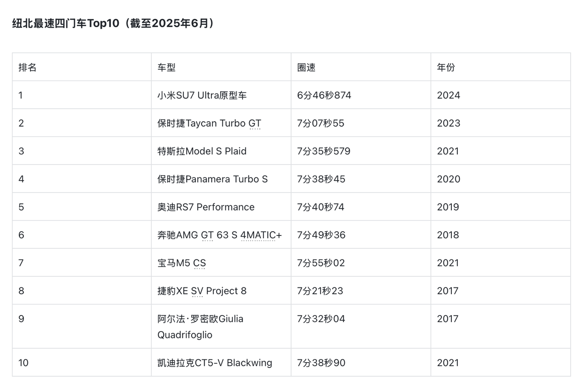The width and height of the screenshot is (585, 392).
Task: Select year 2024 cell
Action: (500, 95)
